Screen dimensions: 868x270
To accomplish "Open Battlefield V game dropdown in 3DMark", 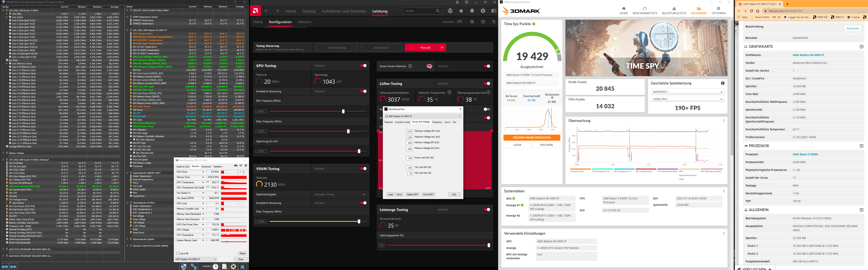I will 687,92.
